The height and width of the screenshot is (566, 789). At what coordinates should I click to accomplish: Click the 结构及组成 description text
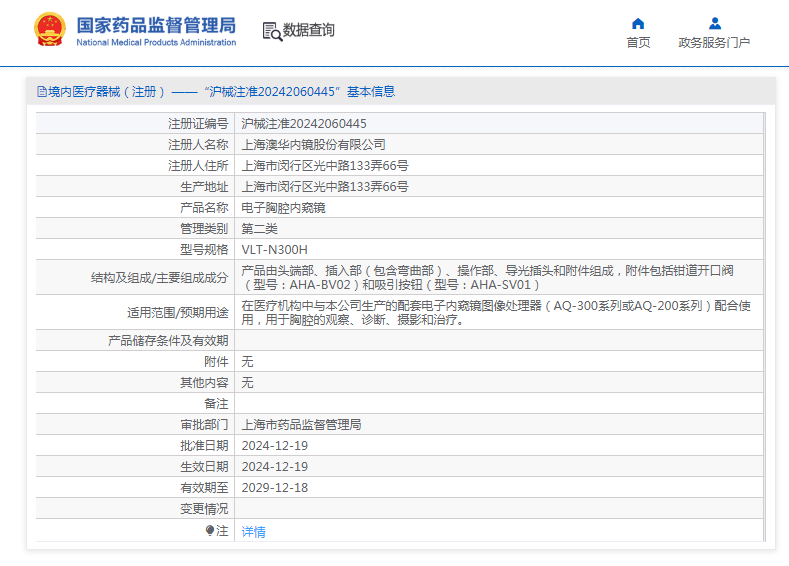pyautogui.click(x=488, y=278)
